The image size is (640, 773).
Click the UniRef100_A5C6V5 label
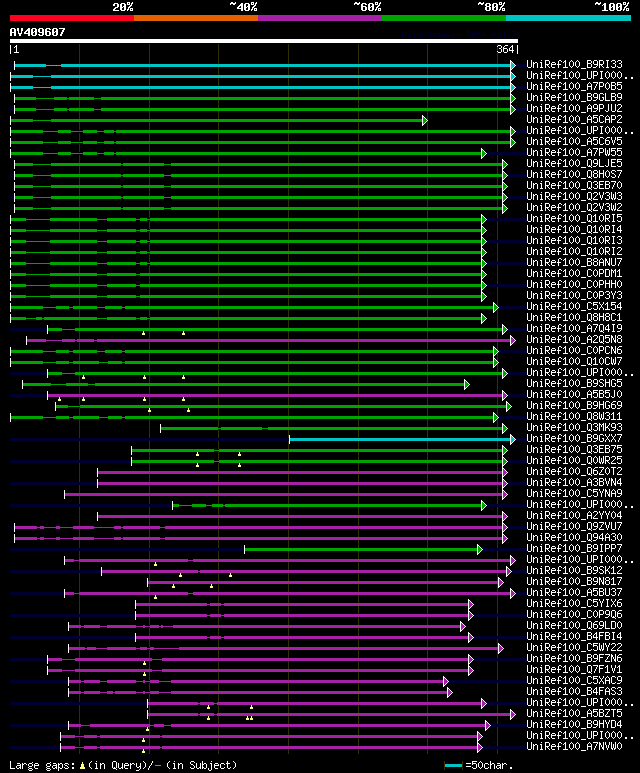[x=574, y=141]
